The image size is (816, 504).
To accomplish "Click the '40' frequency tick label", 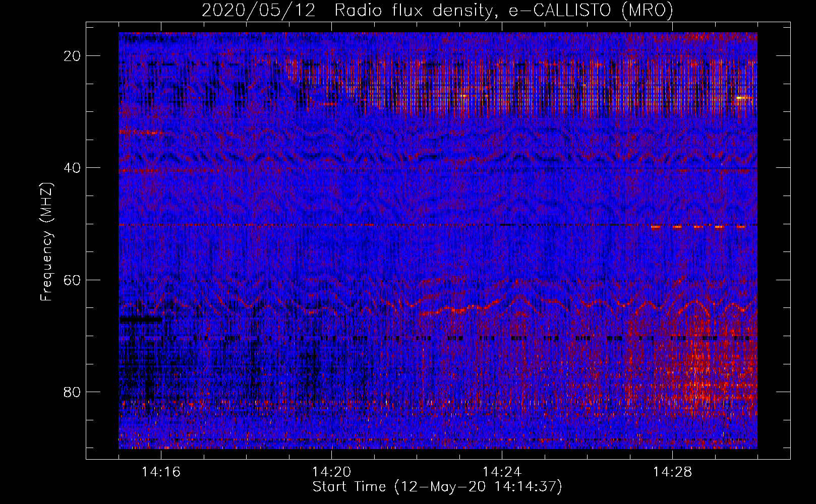I will coord(72,168).
